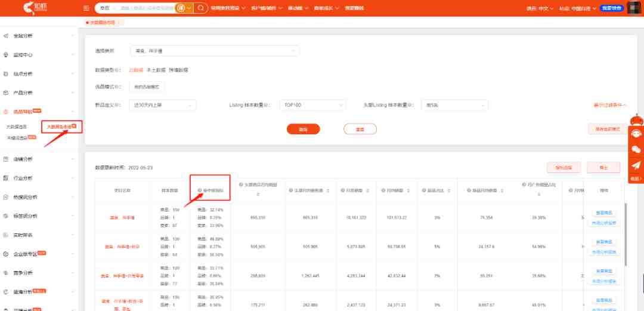Click the customer service headset icon on the right
Viewport: 644px width, 311px height.
click(x=636, y=134)
